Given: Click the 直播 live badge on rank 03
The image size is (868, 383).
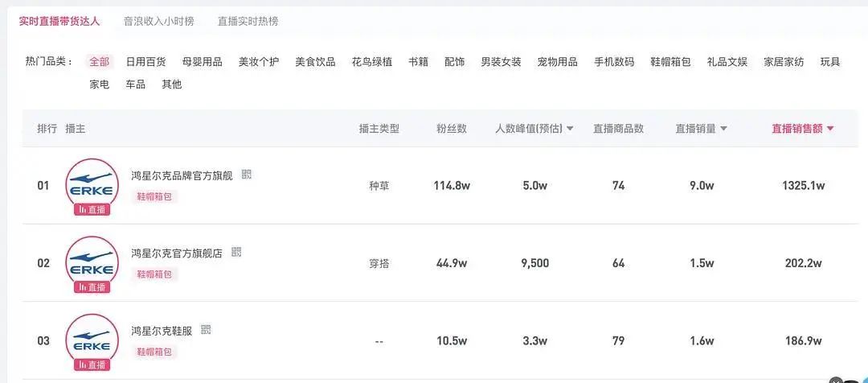Looking at the screenshot, I should coord(92,364).
